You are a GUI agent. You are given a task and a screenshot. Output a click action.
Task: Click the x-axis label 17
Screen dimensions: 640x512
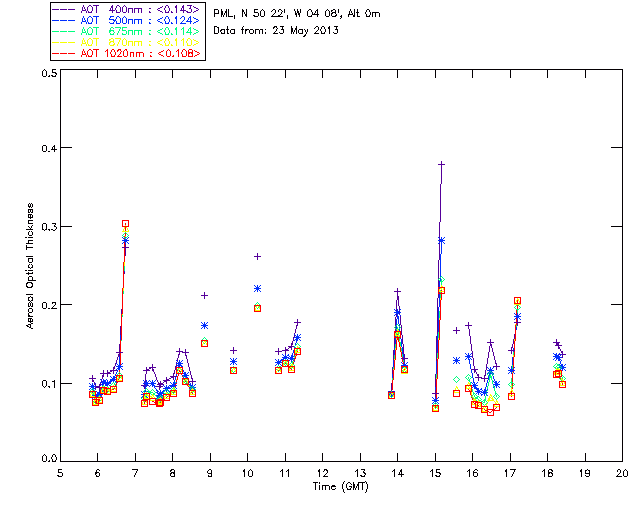(510, 473)
